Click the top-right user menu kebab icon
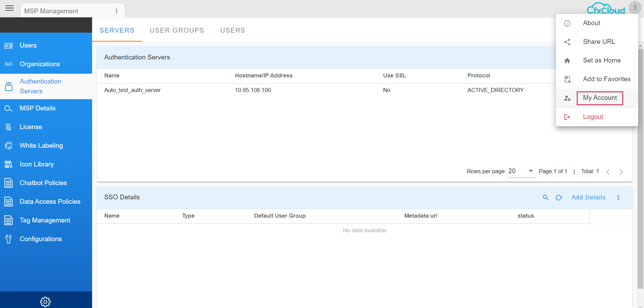The width and height of the screenshot is (644, 308). coord(635,7)
